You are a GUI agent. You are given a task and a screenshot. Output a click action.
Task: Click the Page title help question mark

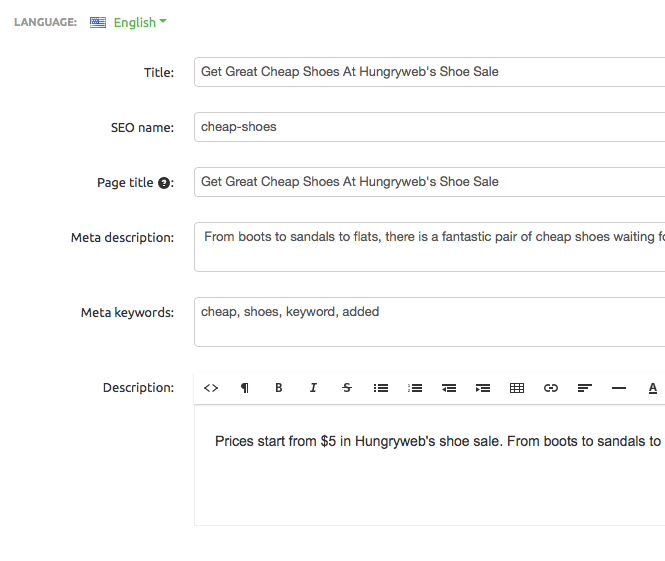(x=164, y=183)
